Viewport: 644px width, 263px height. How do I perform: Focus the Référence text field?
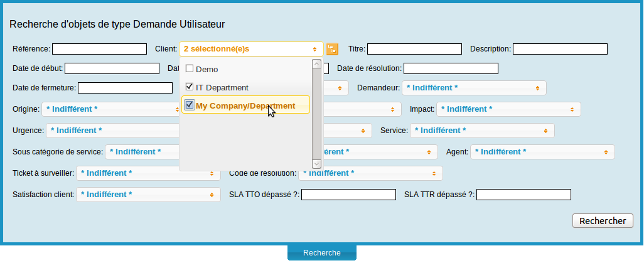[99, 49]
